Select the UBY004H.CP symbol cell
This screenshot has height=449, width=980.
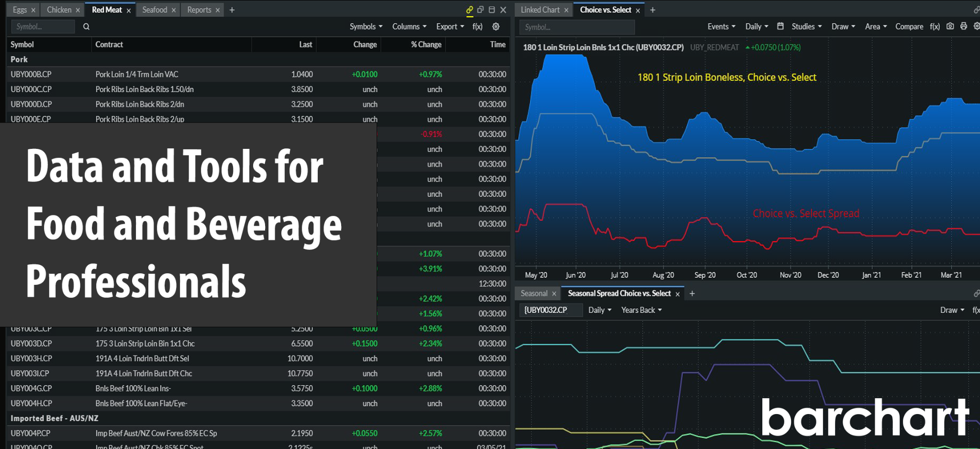click(31, 404)
